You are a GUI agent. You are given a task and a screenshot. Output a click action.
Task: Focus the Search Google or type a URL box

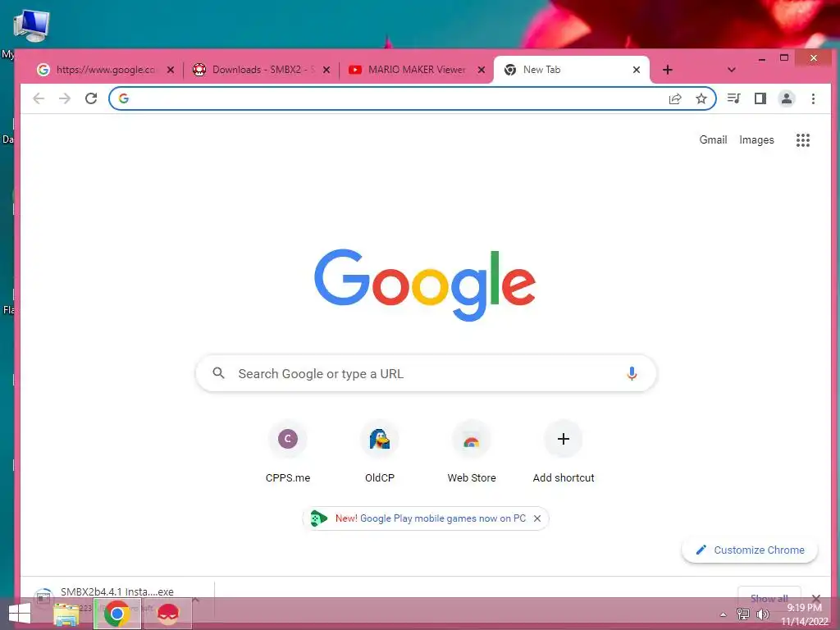[x=426, y=373]
